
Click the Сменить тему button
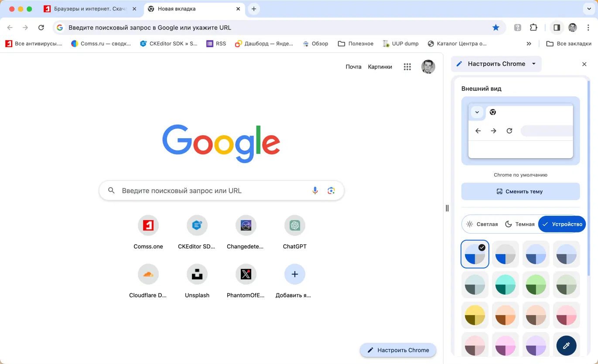[x=520, y=191]
